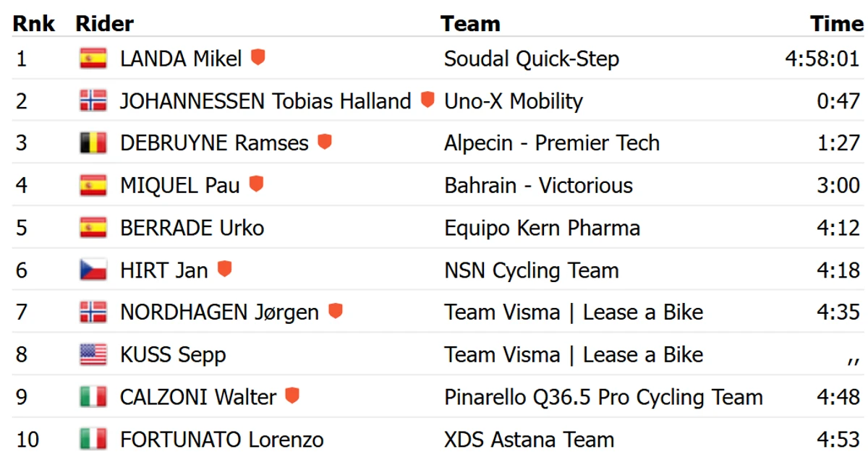The height and width of the screenshot is (457, 868).
Task: Open rider profile of MIQUEL Pau
Action: click(x=180, y=186)
